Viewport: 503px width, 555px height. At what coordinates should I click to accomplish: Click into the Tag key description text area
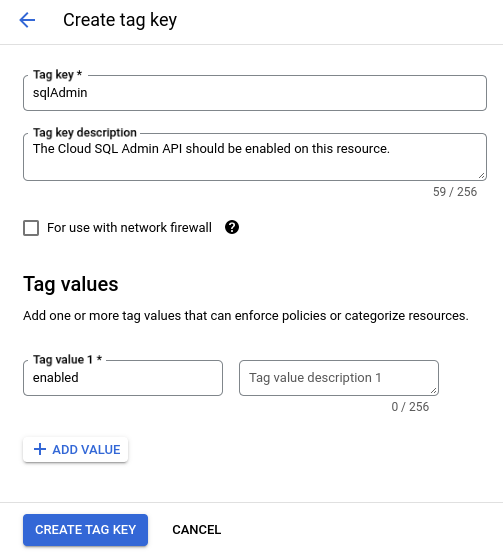coord(255,157)
